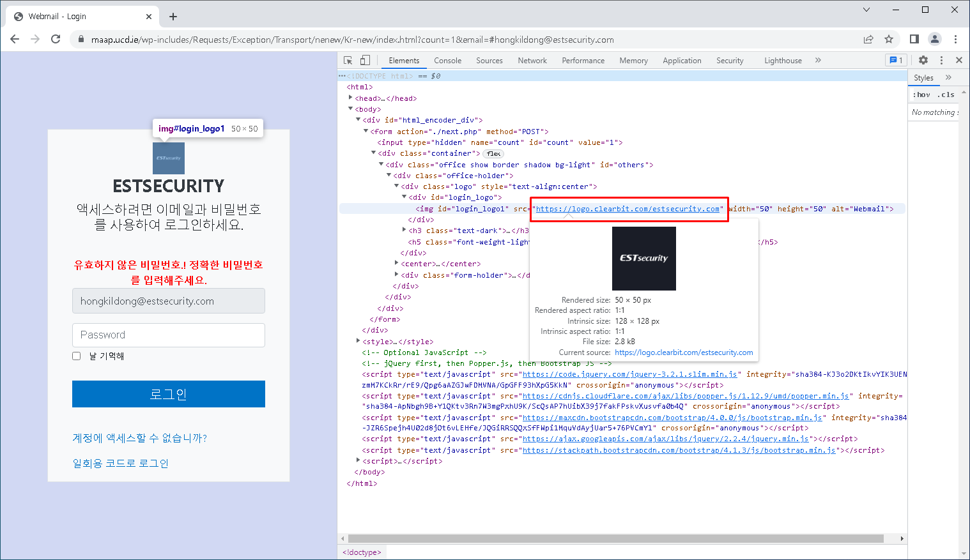Open the logo.clearbit.com src link
970x560 pixels.
[627, 209]
